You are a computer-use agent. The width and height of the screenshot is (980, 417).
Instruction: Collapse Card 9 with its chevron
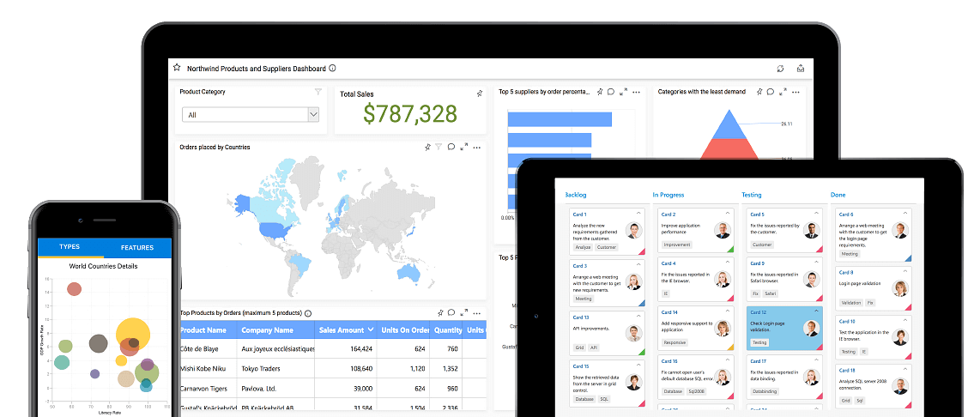click(x=817, y=263)
